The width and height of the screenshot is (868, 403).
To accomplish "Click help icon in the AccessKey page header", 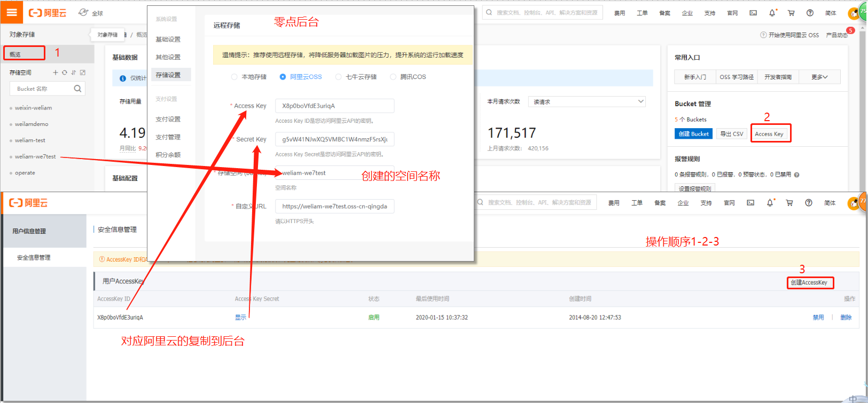I will 809,203.
